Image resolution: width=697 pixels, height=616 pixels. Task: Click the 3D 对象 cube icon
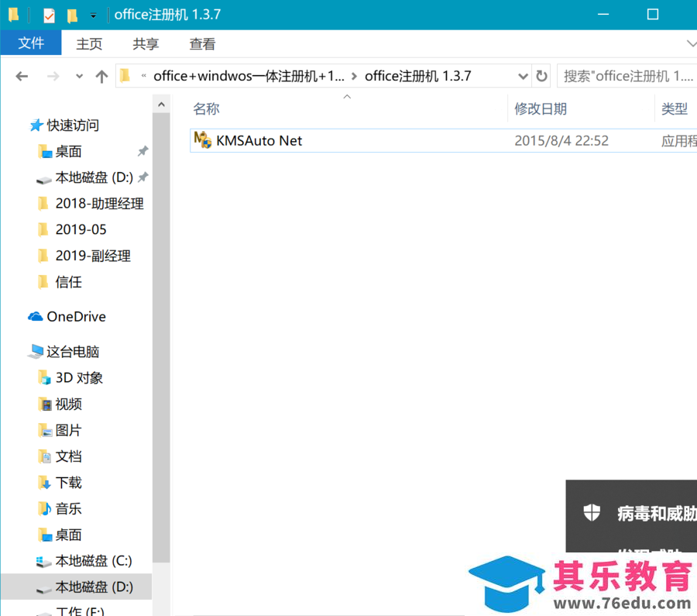pyautogui.click(x=44, y=378)
